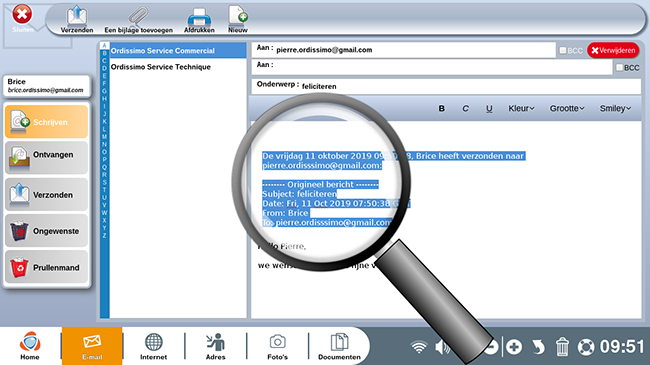650x365 pixels.
Task: Toggle underline formatting U
Action: pyautogui.click(x=489, y=108)
